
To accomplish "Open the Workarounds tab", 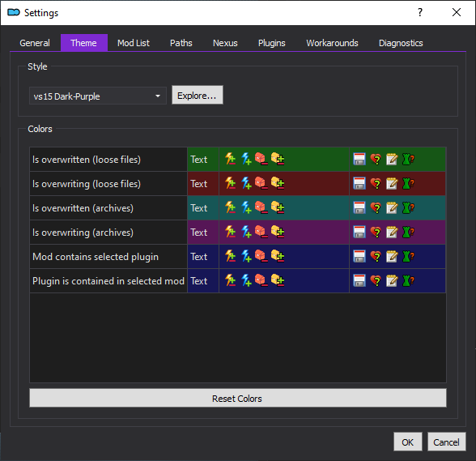I will point(332,43).
